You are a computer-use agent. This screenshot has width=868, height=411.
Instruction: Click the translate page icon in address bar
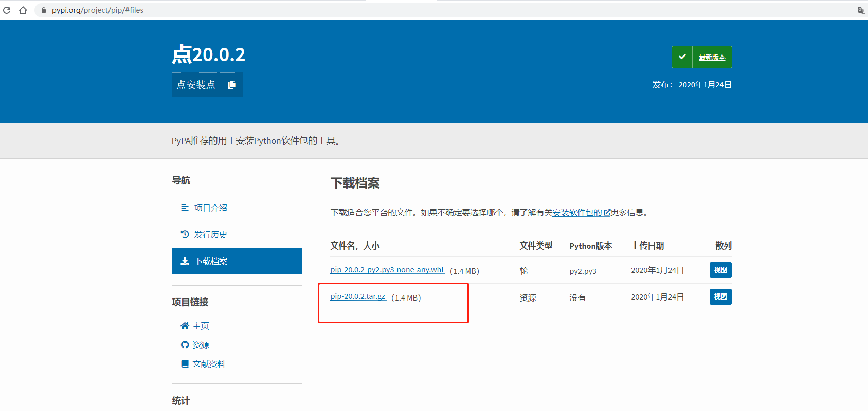click(x=861, y=10)
